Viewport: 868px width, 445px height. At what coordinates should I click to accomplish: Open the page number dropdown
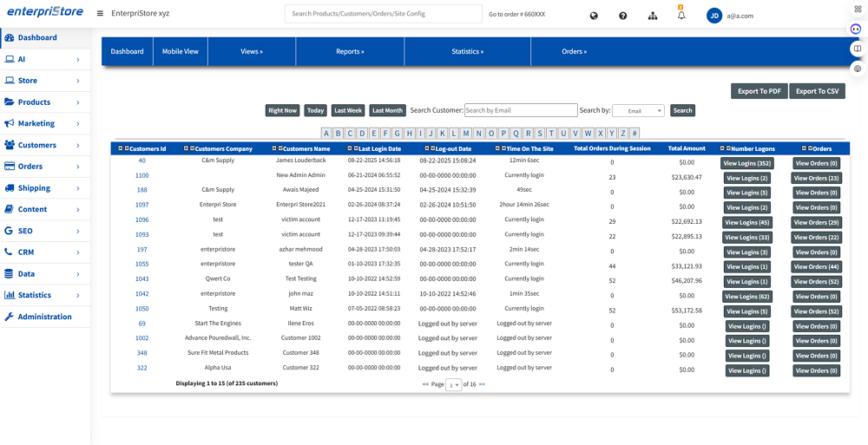click(x=453, y=384)
